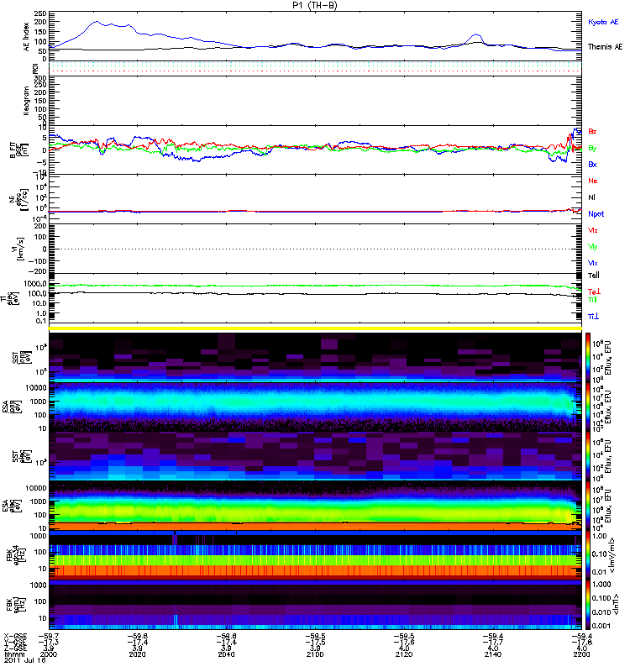Click the red Bz legend label
The width and height of the screenshot is (630, 672).
592,131
